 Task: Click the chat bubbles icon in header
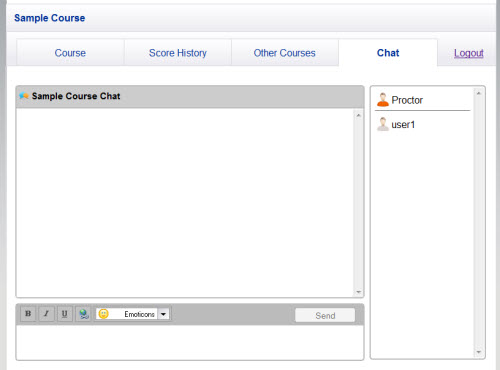point(24,96)
